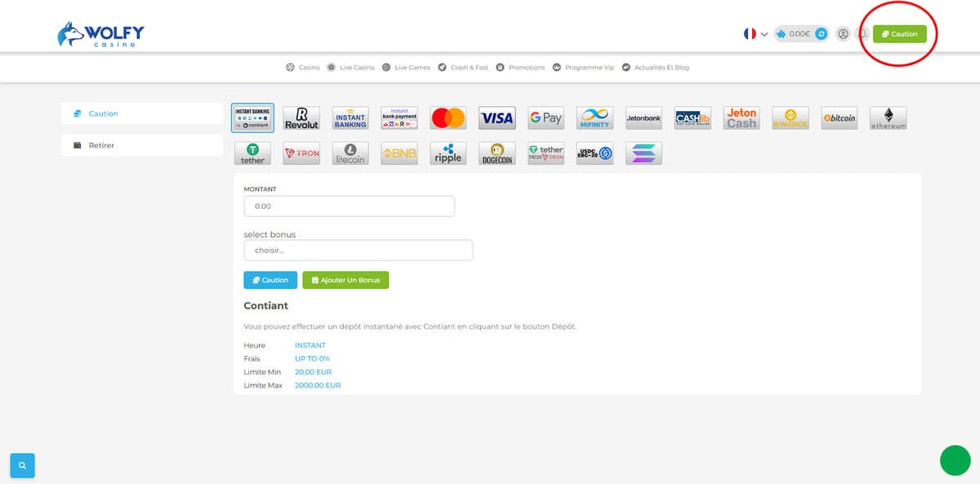Refresh the account balance
This screenshot has width=980, height=484.
[822, 34]
